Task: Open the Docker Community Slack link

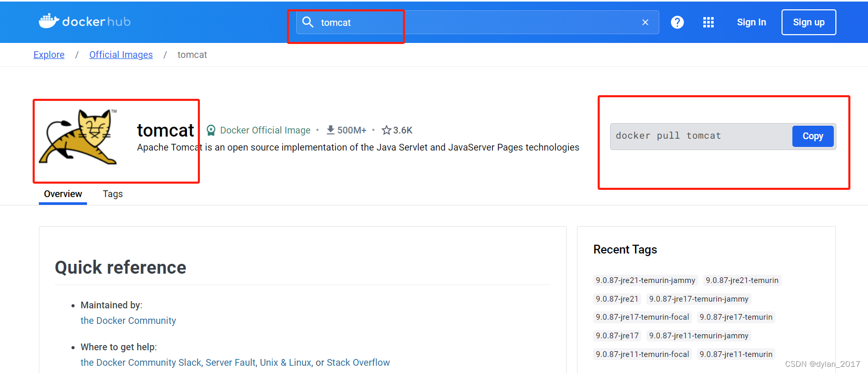Action: point(141,363)
